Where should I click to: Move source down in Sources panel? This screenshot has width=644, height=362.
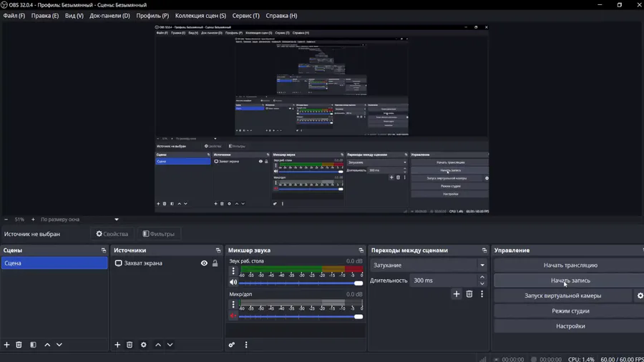[170, 345]
